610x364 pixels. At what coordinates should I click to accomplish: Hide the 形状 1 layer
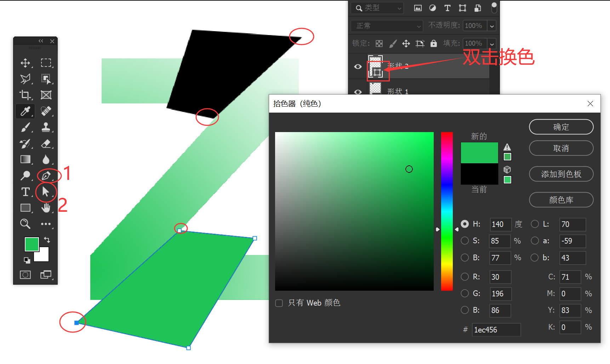click(x=358, y=92)
